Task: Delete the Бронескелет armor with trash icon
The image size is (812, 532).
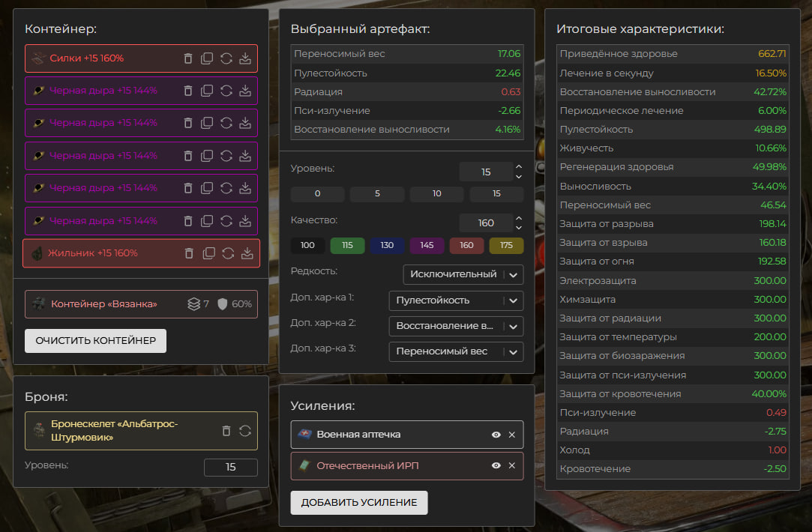Action: (x=226, y=431)
